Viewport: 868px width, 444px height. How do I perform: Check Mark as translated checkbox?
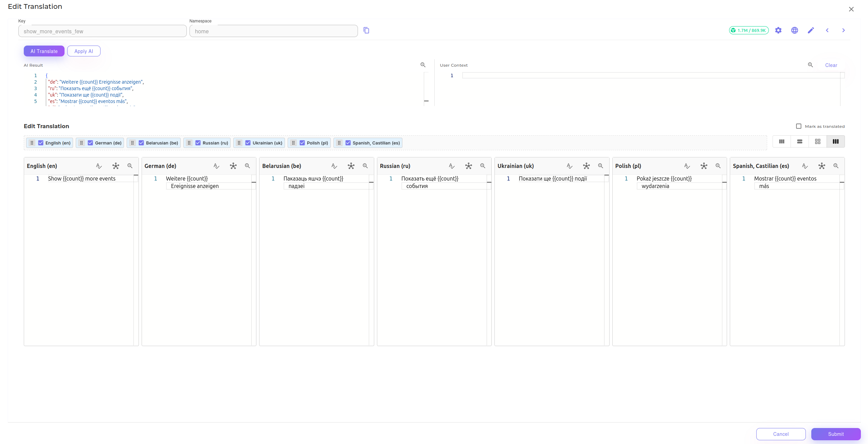799,126
